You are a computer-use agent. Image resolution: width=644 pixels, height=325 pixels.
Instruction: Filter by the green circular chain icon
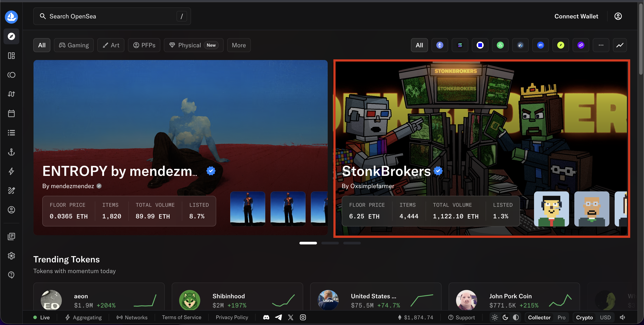coord(500,45)
